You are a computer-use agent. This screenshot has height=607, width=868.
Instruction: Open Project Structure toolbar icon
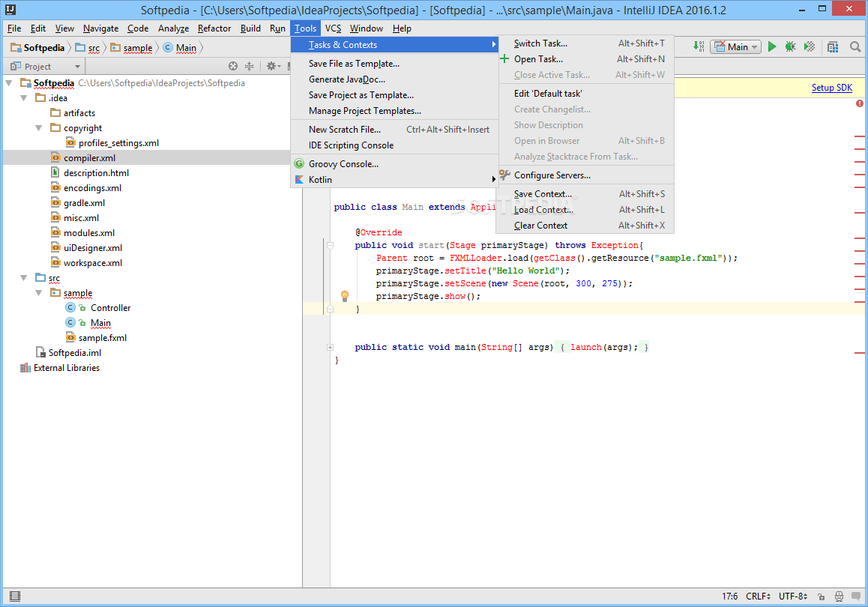coord(833,47)
